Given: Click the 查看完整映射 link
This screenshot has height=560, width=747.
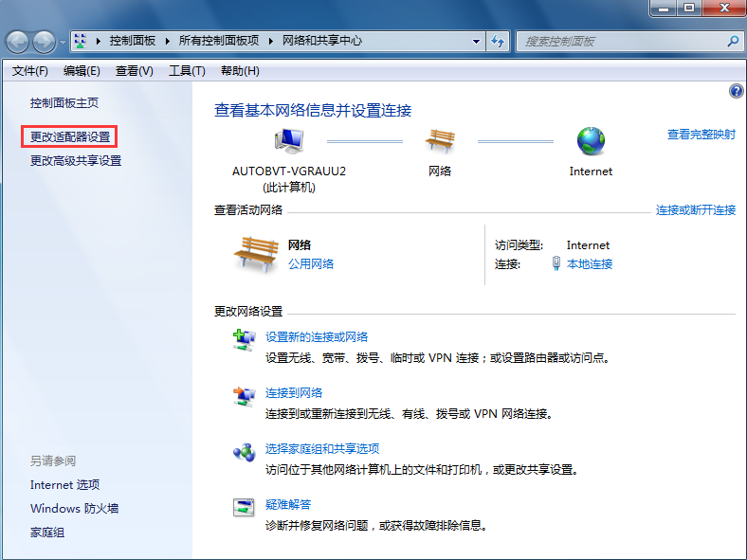Looking at the screenshot, I should pyautogui.click(x=701, y=135).
